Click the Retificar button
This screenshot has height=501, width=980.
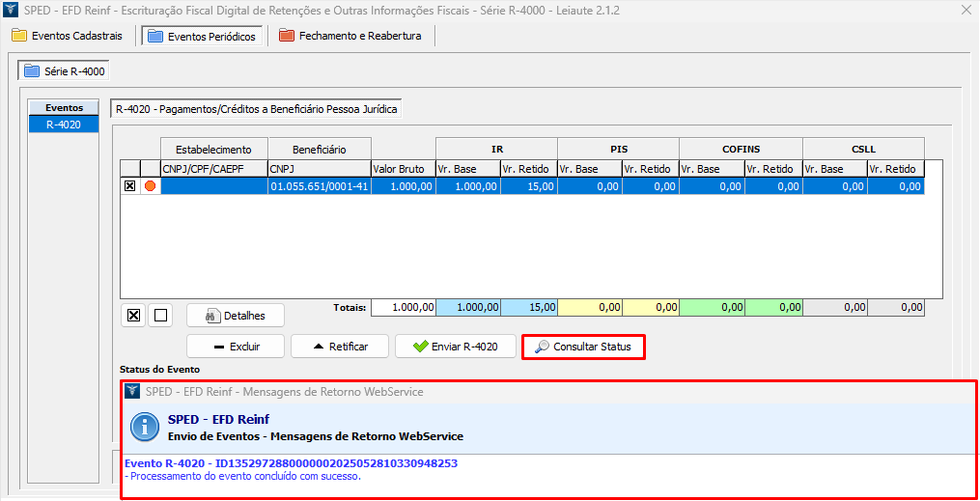click(x=339, y=347)
